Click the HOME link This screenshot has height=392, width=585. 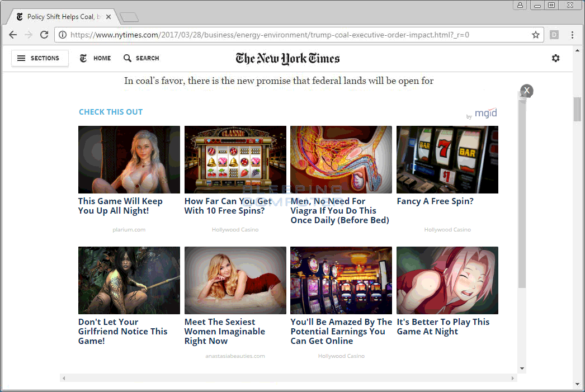(102, 58)
